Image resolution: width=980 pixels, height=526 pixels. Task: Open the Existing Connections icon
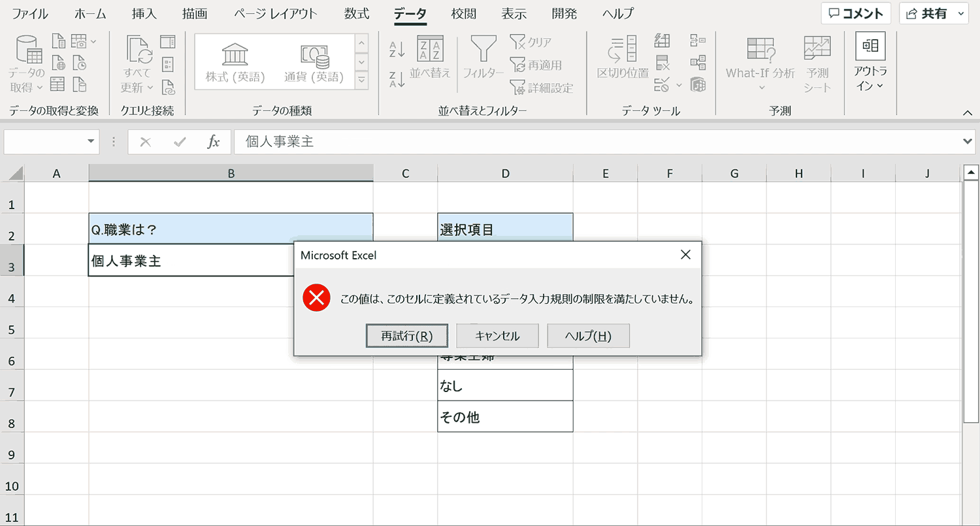[80, 84]
